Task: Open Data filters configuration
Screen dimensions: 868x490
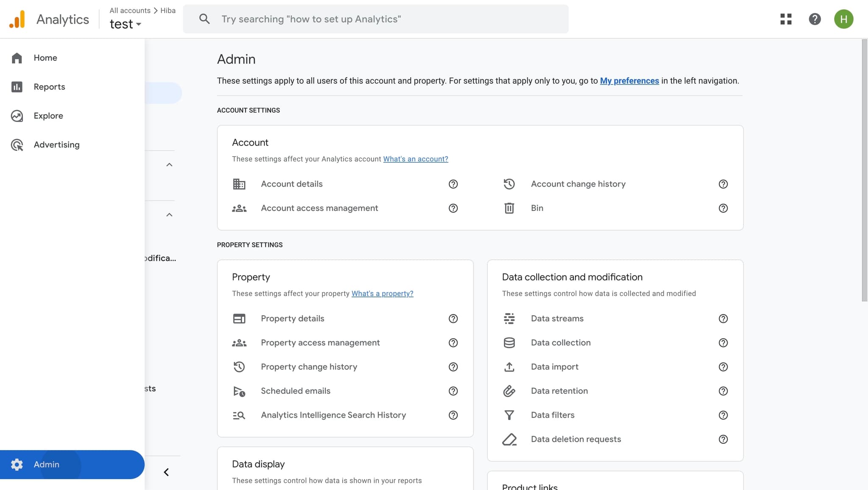Action: click(552, 415)
